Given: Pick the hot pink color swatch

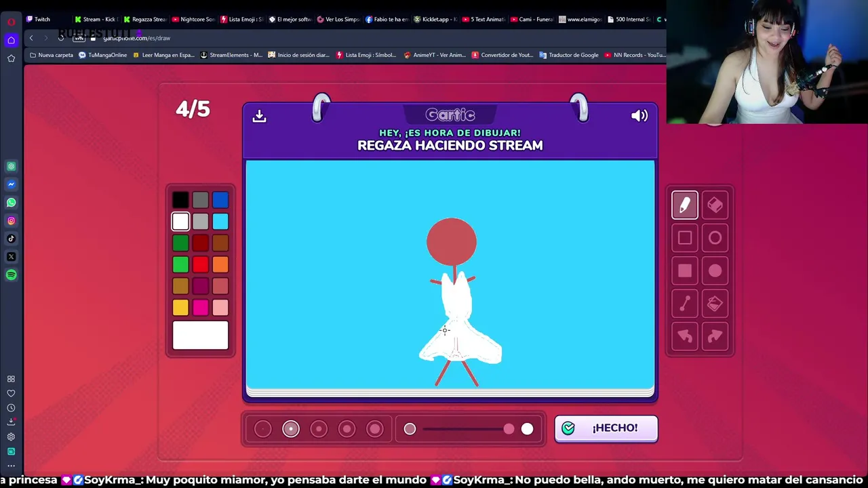Looking at the screenshot, I should click(200, 308).
